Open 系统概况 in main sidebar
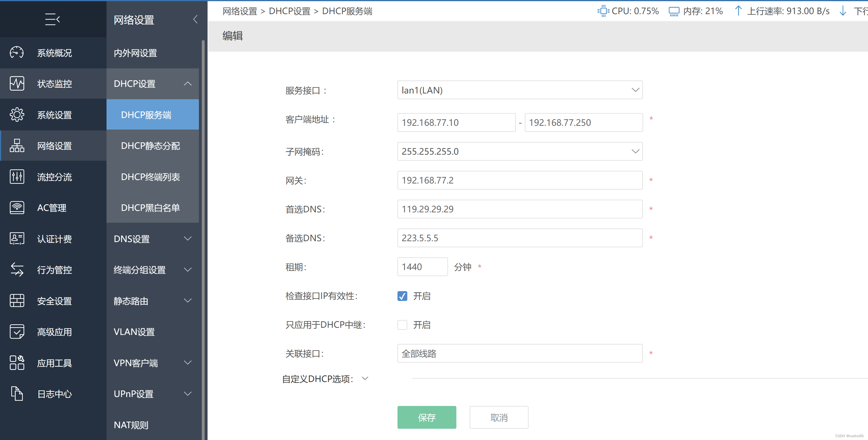868x440 pixels. pyautogui.click(x=53, y=53)
